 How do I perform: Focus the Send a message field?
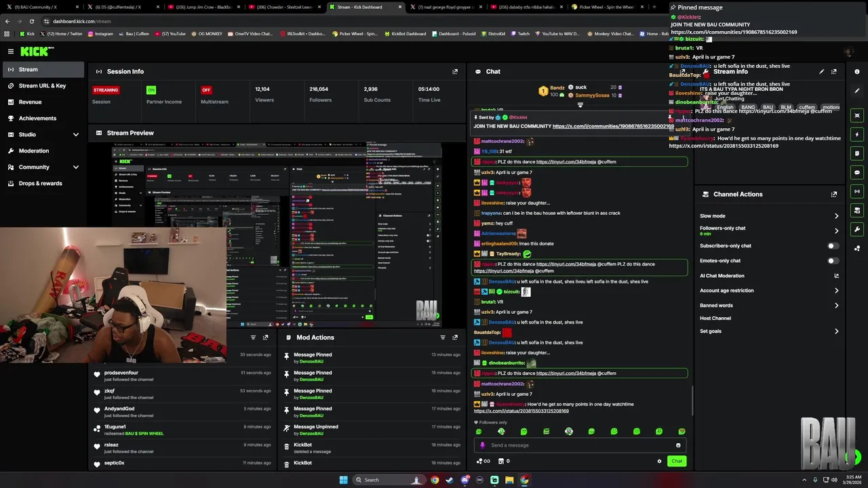580,445
